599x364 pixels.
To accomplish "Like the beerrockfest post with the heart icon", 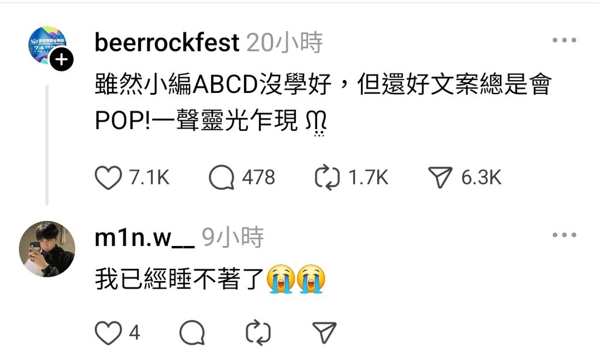I will 108,178.
